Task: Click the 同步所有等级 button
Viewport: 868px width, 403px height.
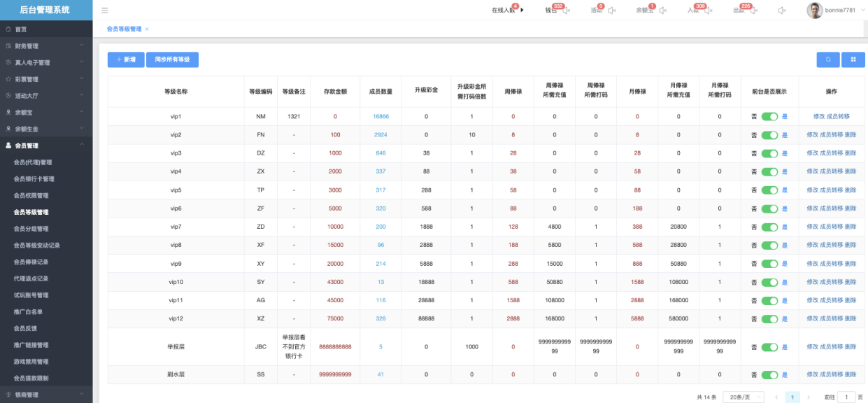Action: tap(172, 59)
